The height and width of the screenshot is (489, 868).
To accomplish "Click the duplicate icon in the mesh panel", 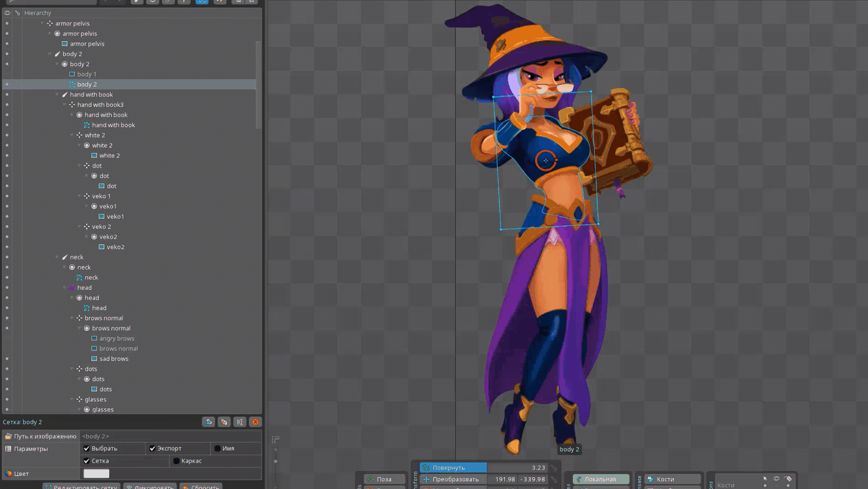I will click(x=224, y=422).
